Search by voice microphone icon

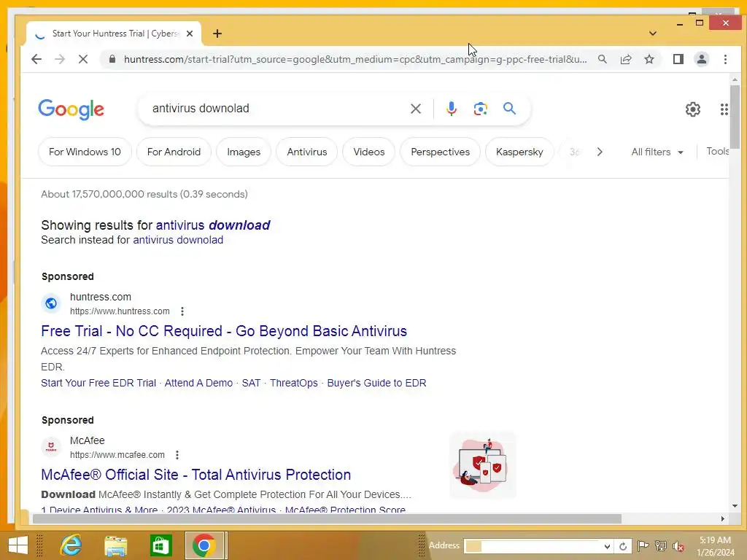click(451, 109)
